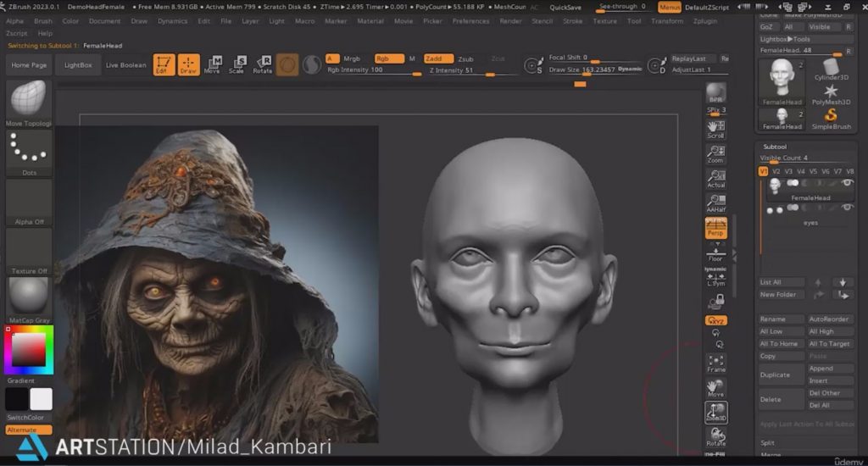
Task: Open the large FemaleHead current tool picker
Action: tap(782, 81)
